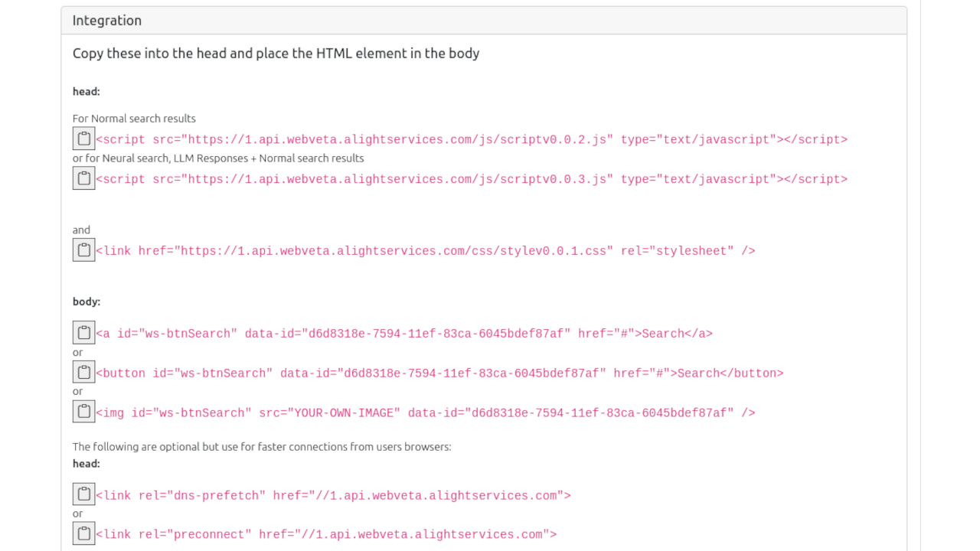
Task: Click the 'Copy these into the head' instruction
Action: tap(276, 54)
